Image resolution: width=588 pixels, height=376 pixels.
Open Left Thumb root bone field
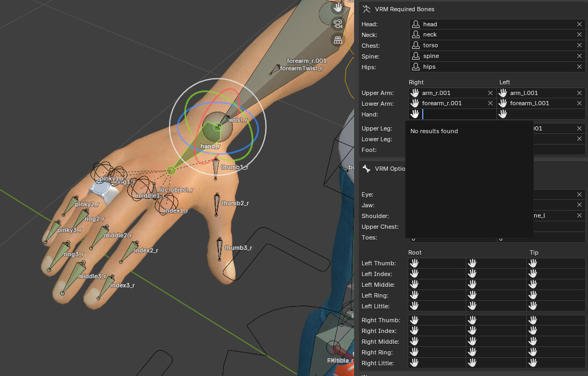437,263
